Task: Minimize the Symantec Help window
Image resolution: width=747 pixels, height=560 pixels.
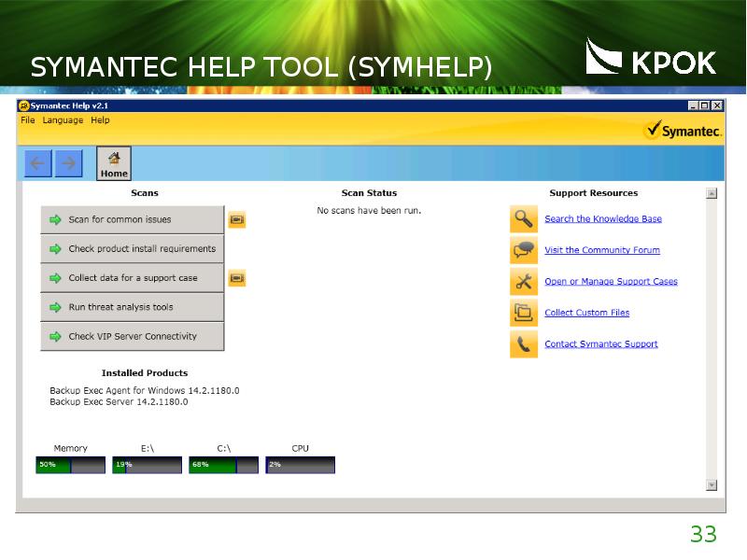Action: [693, 105]
